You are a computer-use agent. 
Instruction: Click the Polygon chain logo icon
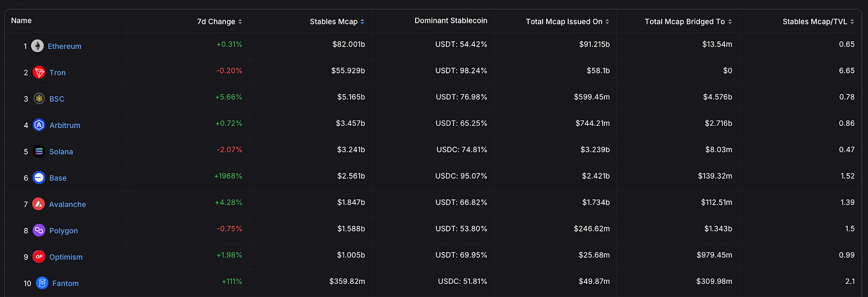pos(39,230)
